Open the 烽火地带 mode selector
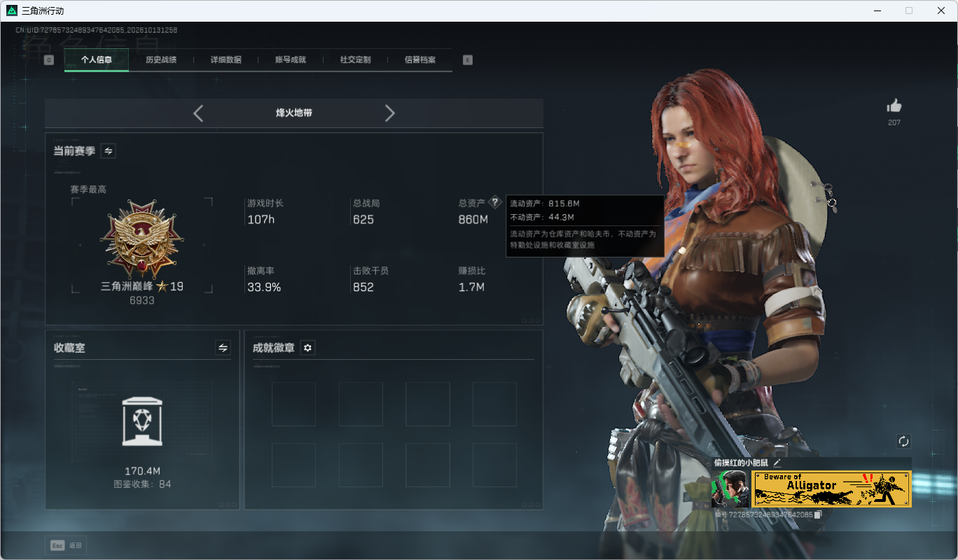The height and width of the screenshot is (560, 958). pos(294,113)
